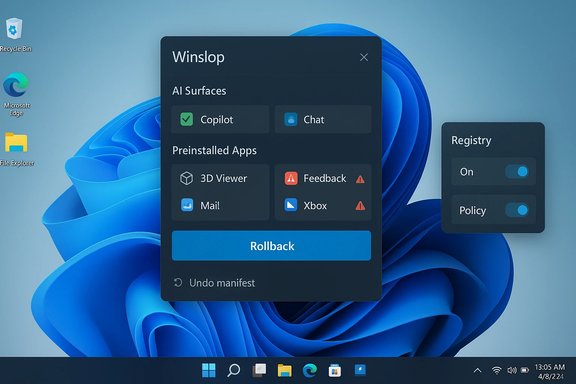Click warning triangle next to Xbox

[360, 206]
